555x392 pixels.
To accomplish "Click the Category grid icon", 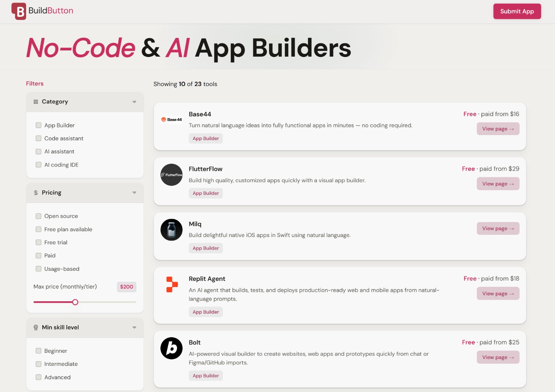I will pos(36,102).
